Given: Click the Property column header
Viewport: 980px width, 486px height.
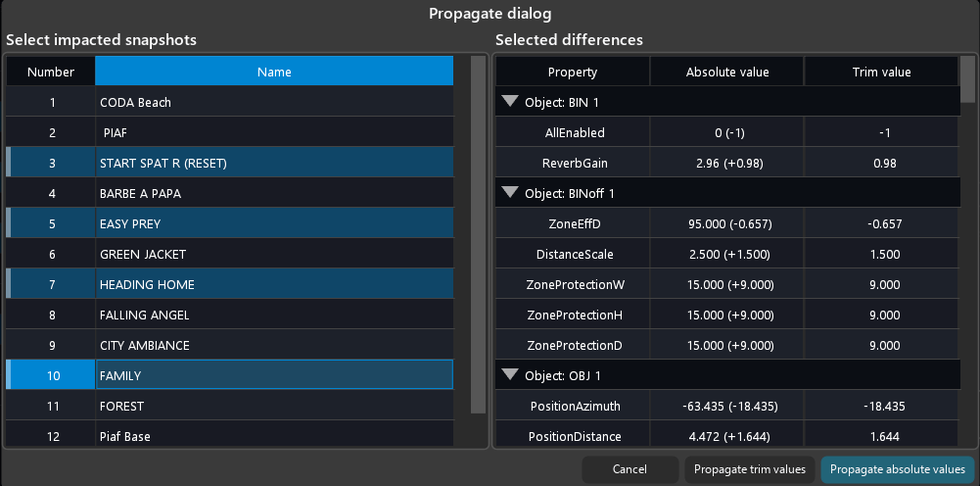Looking at the screenshot, I should pos(573,72).
